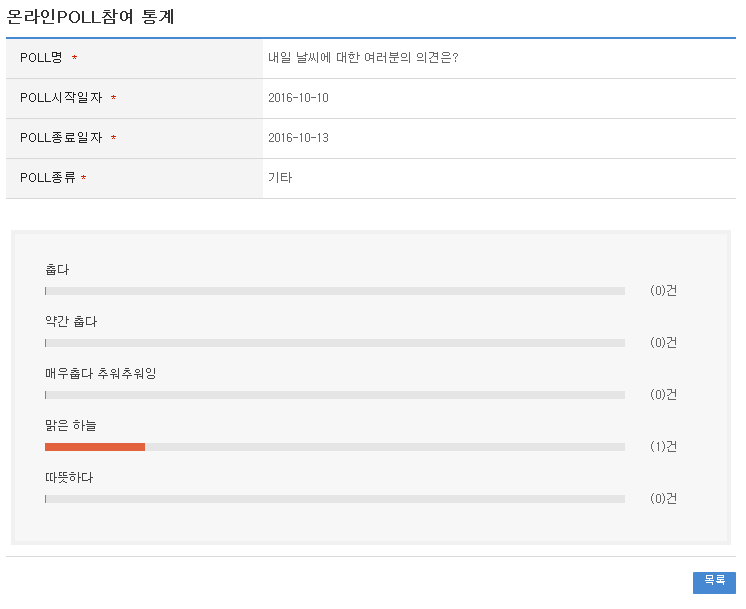Click the POLL종류 field label
Image resolution: width=746 pixels, height=609 pixels.
(x=48, y=178)
